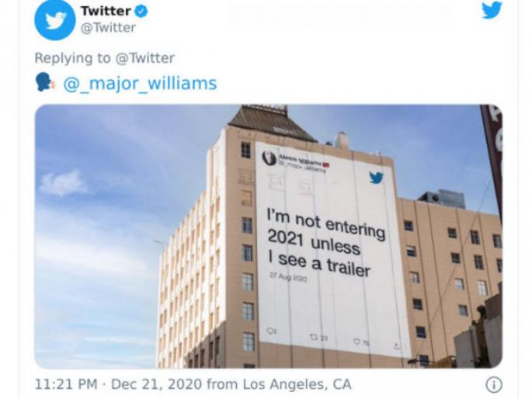Click the Twitter bird logo at top right
Image resolution: width=532 pixels, height=399 pixels.
click(x=492, y=11)
